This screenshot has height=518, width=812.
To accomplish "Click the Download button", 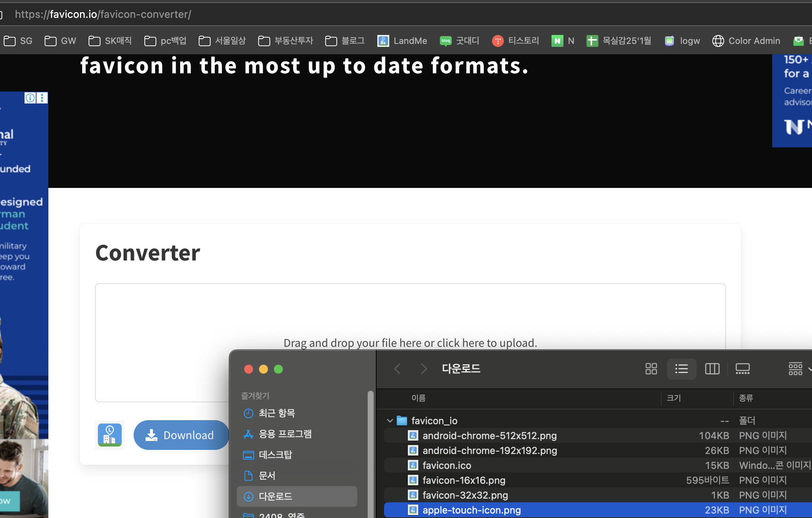I will [x=181, y=435].
